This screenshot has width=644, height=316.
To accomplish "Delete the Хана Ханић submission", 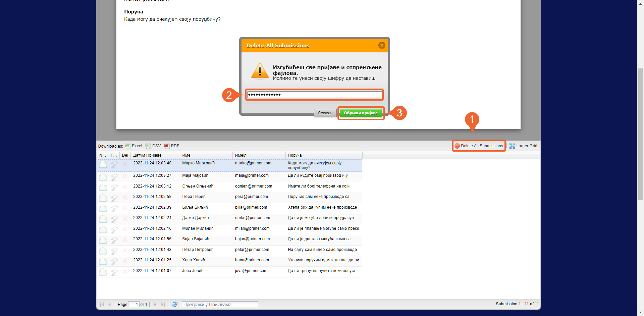I will coord(125,261).
